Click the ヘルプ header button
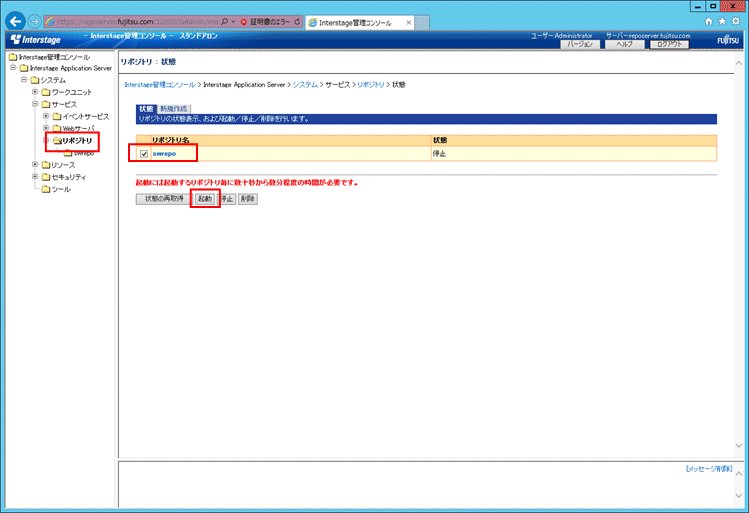 [624, 44]
